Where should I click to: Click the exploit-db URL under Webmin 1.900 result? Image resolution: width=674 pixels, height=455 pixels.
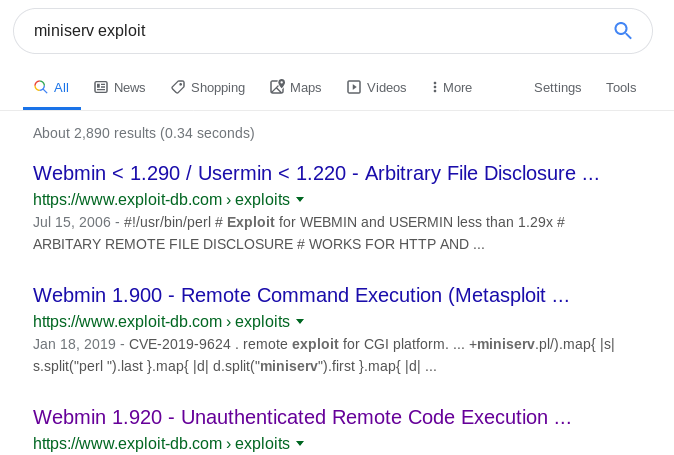161,322
